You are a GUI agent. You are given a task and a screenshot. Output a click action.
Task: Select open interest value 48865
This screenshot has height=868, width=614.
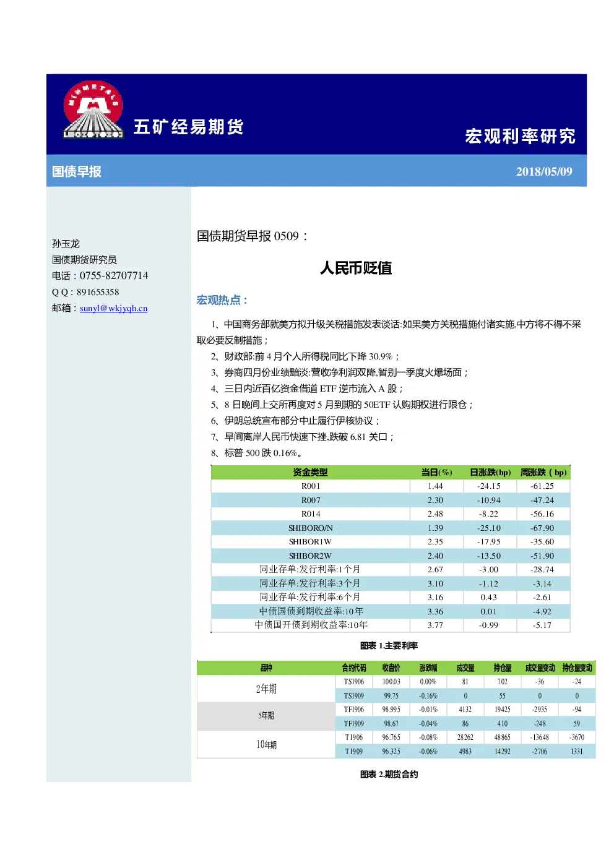[503, 737]
